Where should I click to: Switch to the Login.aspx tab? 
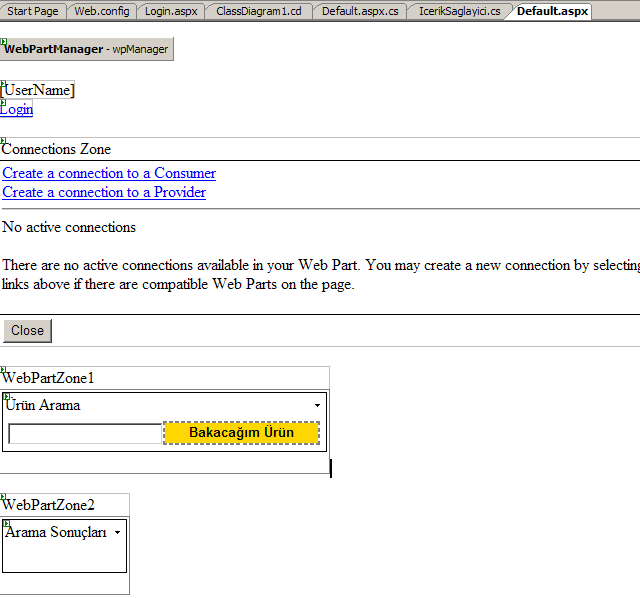(x=170, y=11)
